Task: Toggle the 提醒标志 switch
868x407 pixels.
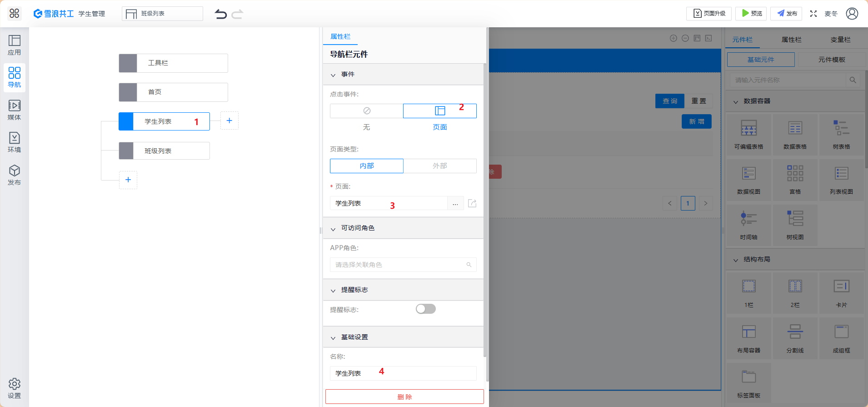Action: coord(426,309)
